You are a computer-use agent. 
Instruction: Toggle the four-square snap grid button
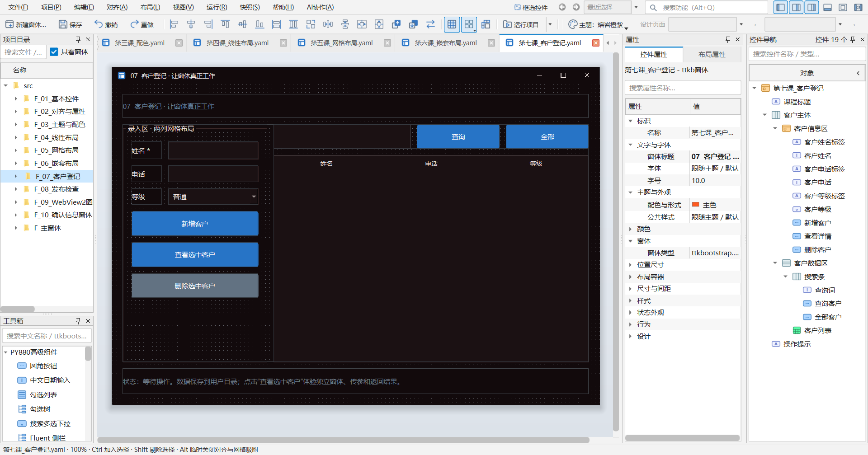pos(469,24)
